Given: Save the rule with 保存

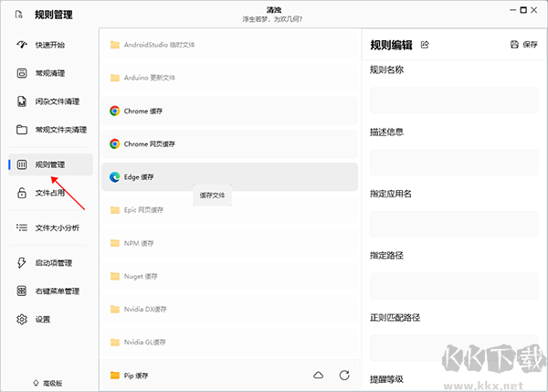Looking at the screenshot, I should [x=524, y=45].
